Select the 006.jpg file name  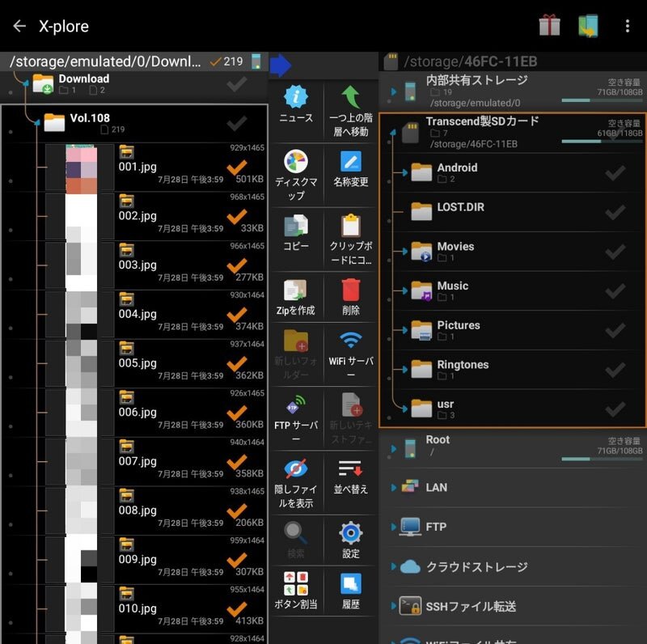pos(137,412)
